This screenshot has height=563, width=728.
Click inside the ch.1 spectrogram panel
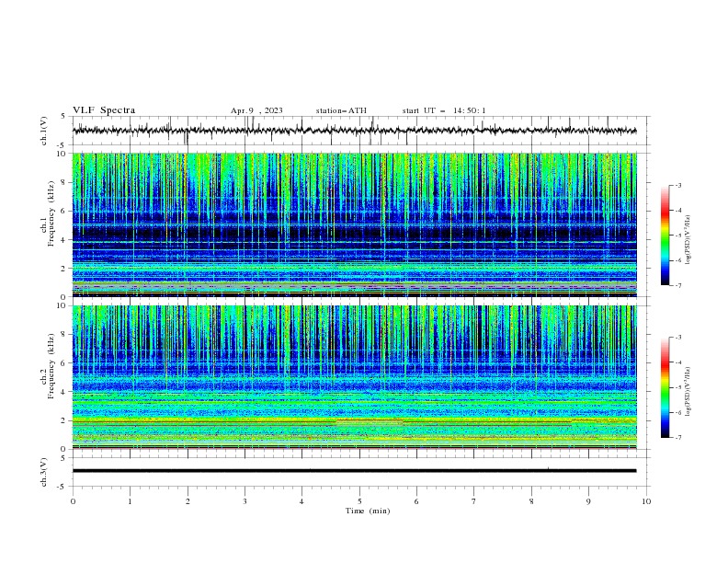[354, 224]
